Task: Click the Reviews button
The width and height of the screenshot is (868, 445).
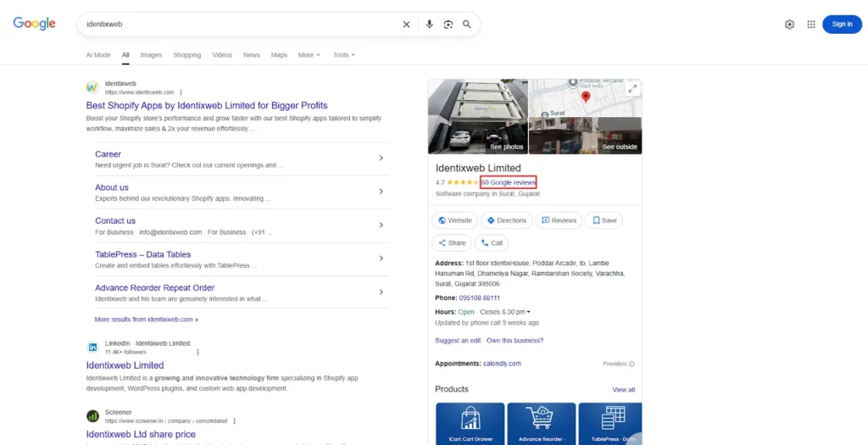Action: click(559, 220)
